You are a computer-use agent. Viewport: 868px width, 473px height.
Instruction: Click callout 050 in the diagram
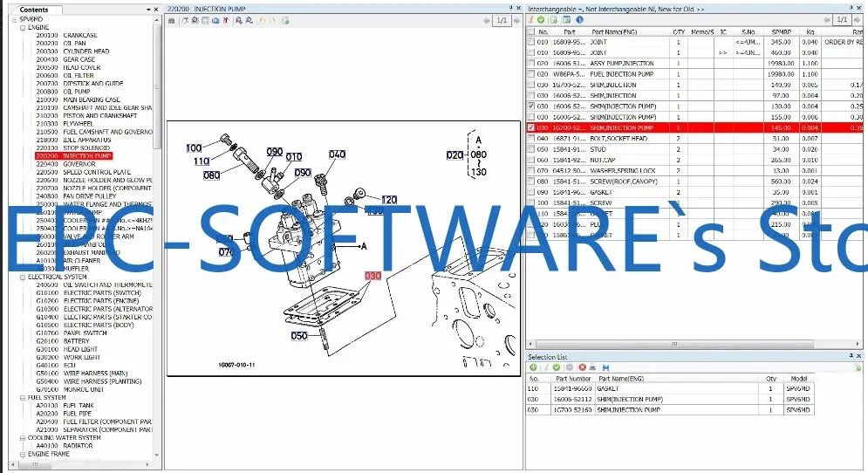[x=299, y=336]
